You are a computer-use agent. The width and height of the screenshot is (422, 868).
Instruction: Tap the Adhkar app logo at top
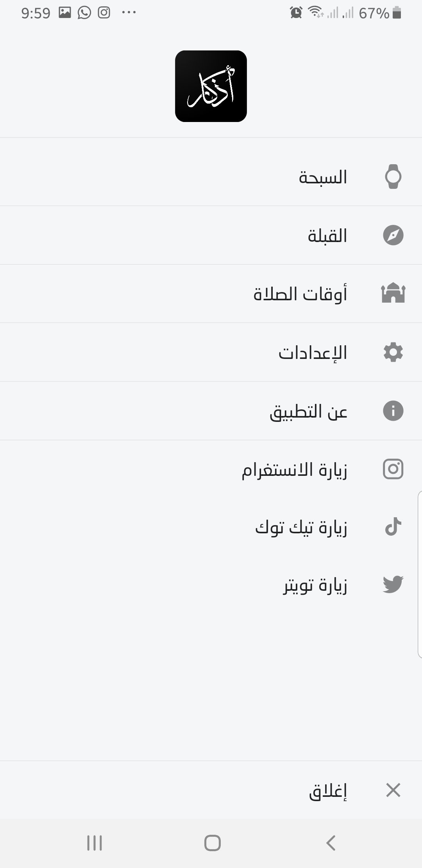tap(211, 87)
